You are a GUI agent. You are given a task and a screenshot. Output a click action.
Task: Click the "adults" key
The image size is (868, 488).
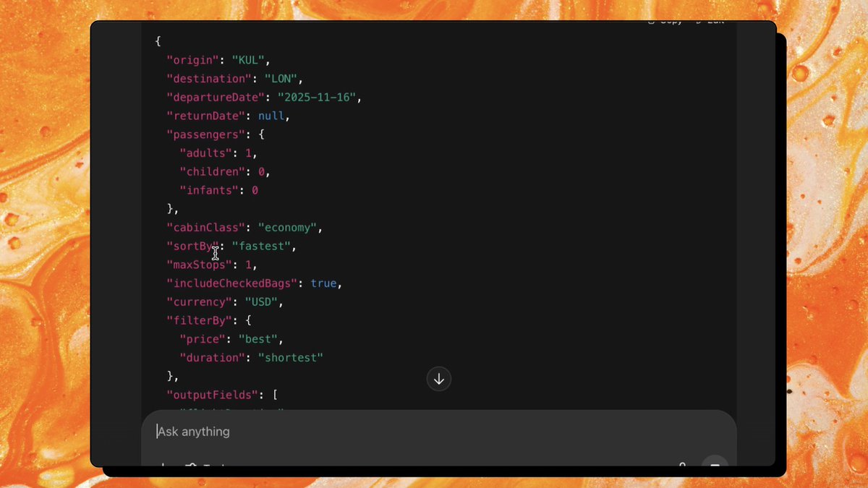point(206,153)
